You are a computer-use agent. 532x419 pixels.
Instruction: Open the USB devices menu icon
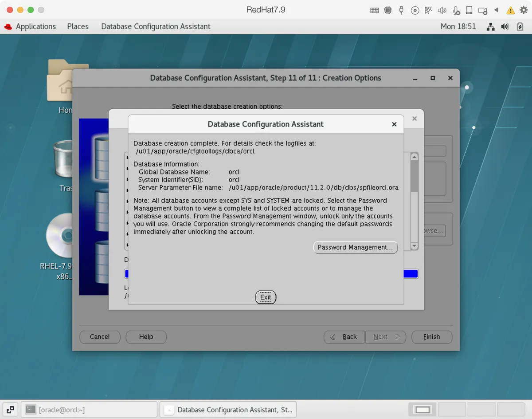pyautogui.click(x=401, y=10)
